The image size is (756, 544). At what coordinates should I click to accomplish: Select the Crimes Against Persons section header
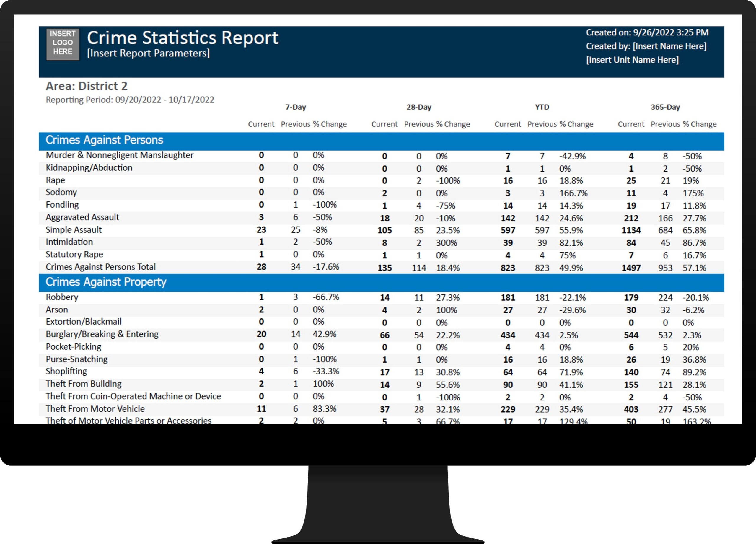104,140
